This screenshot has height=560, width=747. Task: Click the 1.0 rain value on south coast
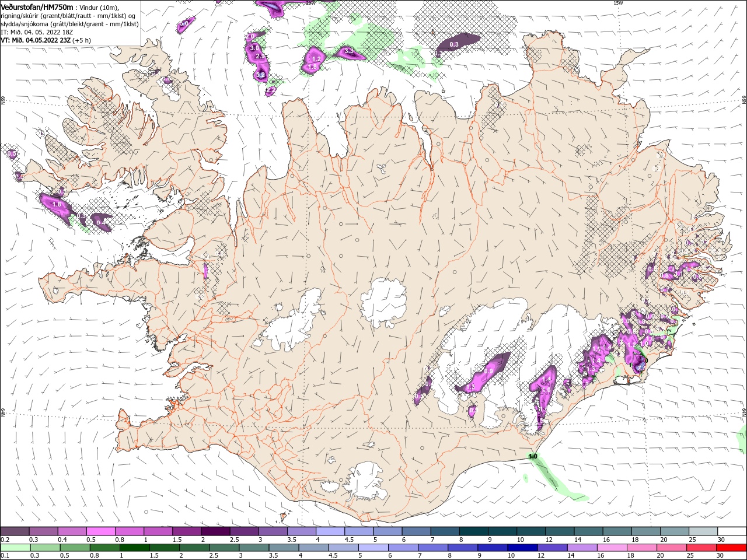click(533, 456)
